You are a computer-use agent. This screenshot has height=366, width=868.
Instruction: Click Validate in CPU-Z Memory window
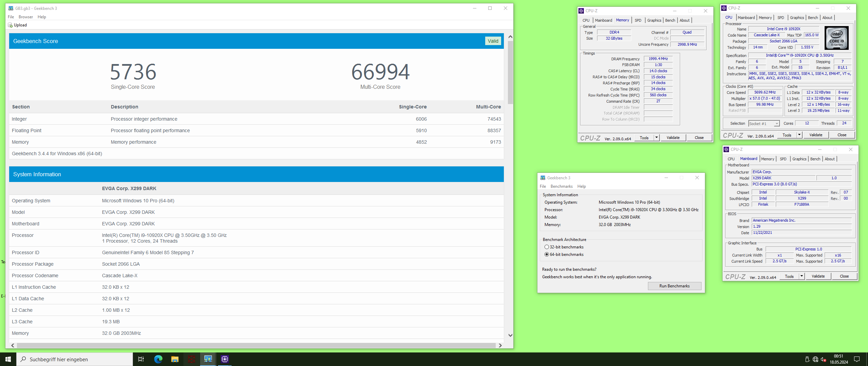click(x=673, y=138)
